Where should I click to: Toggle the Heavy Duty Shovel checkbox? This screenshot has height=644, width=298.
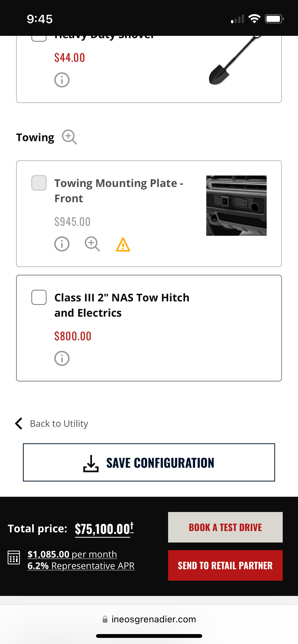click(39, 38)
